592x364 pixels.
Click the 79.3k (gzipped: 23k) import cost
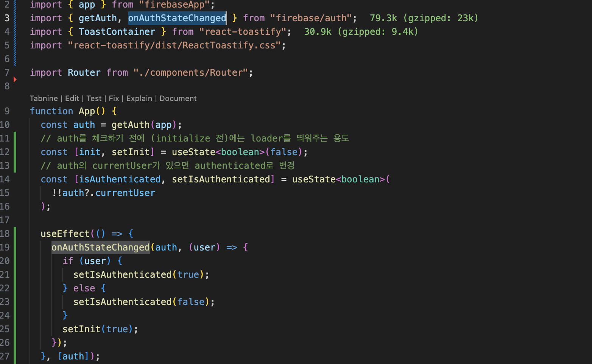coord(424,18)
